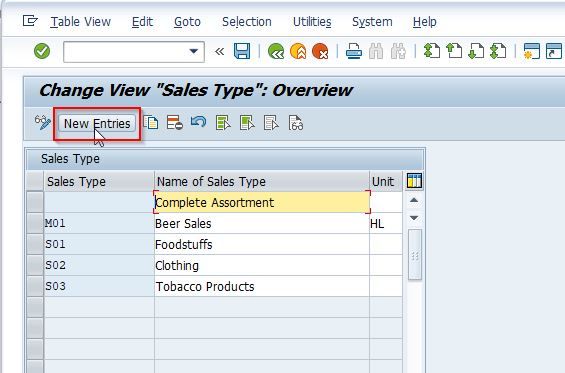The width and height of the screenshot is (565, 373).
Task: Click the Complete Assortment name field
Action: point(262,202)
